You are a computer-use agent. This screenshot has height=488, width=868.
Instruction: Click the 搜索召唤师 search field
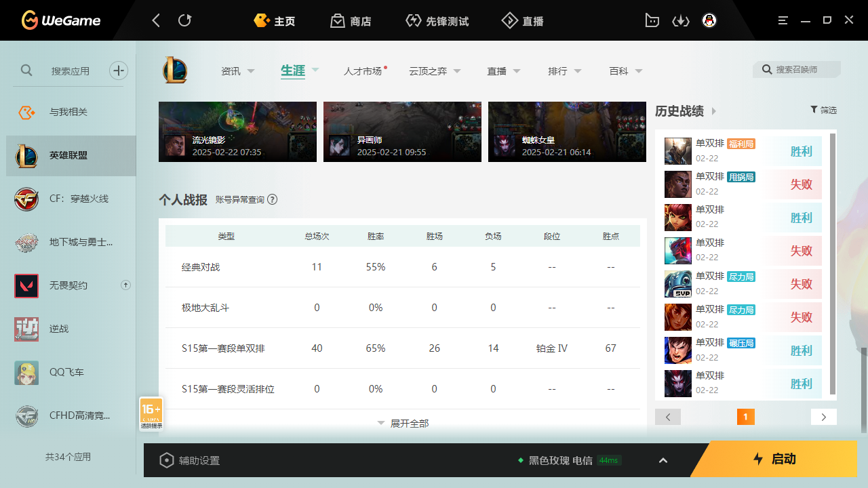coord(797,69)
